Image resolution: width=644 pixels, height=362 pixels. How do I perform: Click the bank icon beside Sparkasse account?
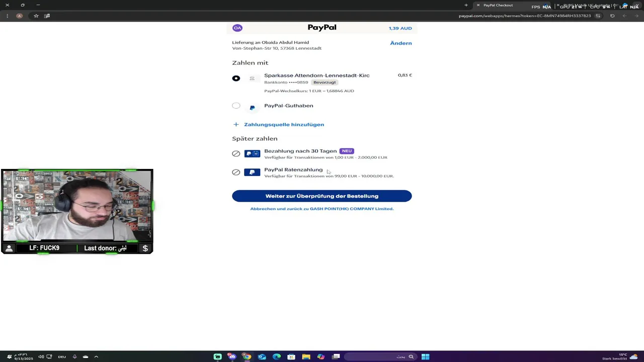point(252,78)
